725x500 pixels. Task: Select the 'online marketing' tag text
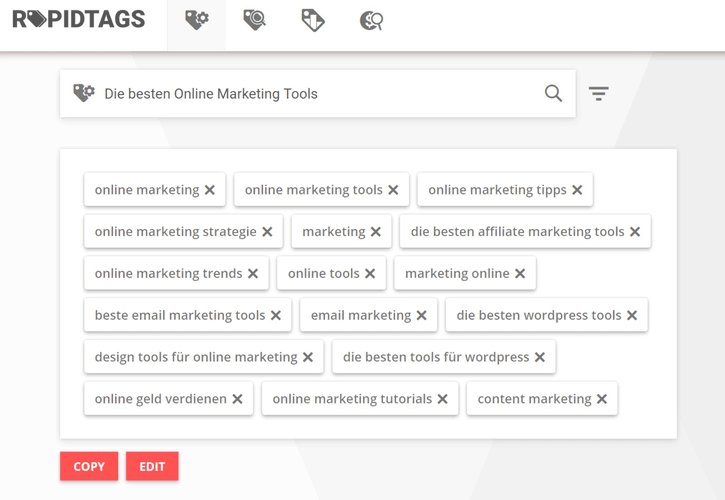tap(147, 190)
